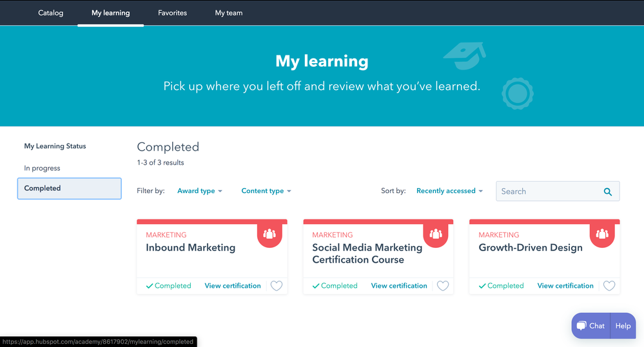View certification for Social Media Marketing
The image size is (644, 347).
click(x=399, y=285)
